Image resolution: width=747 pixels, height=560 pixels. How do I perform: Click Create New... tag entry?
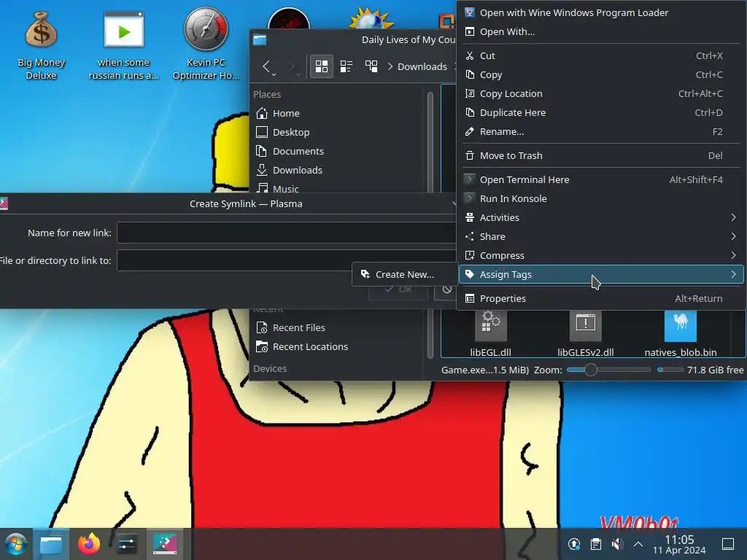(x=405, y=274)
